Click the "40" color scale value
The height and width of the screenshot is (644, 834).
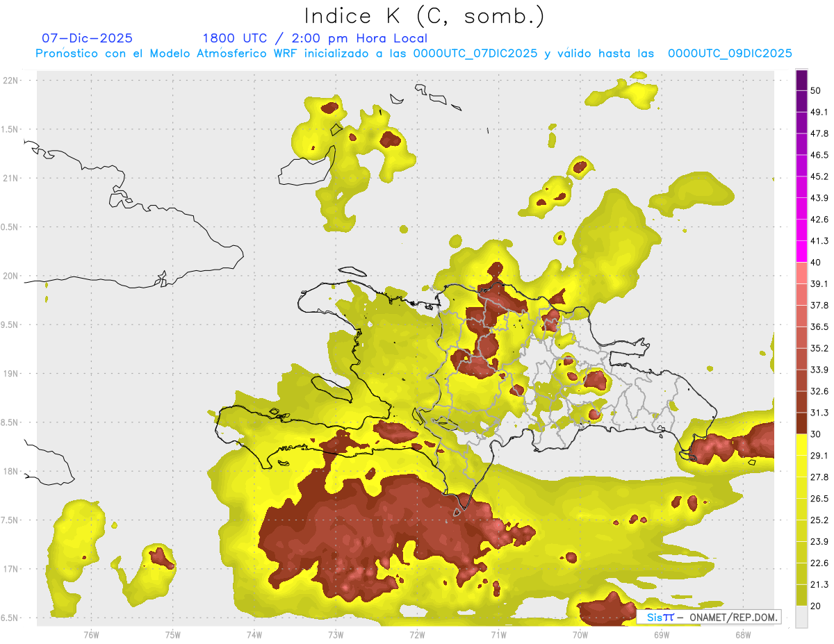pyautogui.click(x=816, y=263)
